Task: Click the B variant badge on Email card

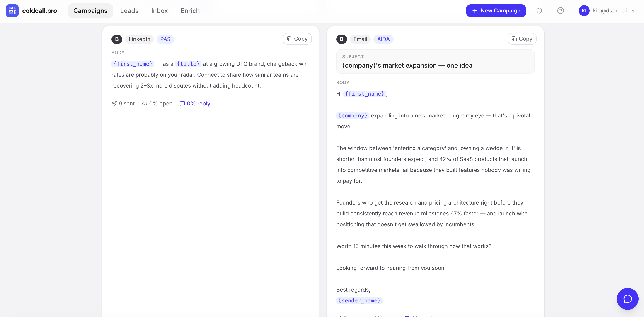Action: (x=341, y=39)
